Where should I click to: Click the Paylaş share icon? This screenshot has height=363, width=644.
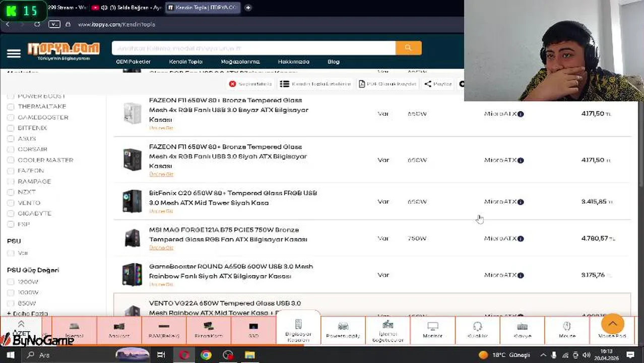428,84
